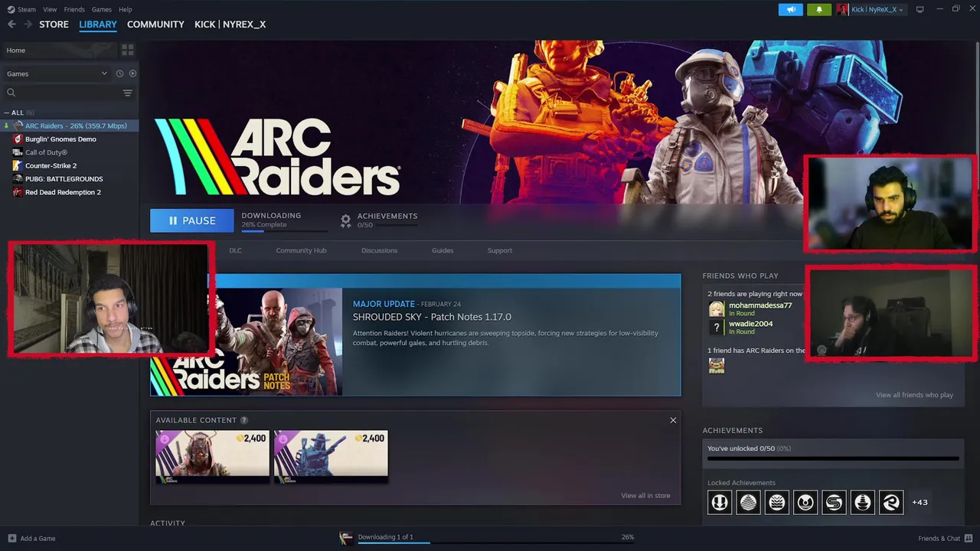Click View all friends who play

tap(914, 395)
